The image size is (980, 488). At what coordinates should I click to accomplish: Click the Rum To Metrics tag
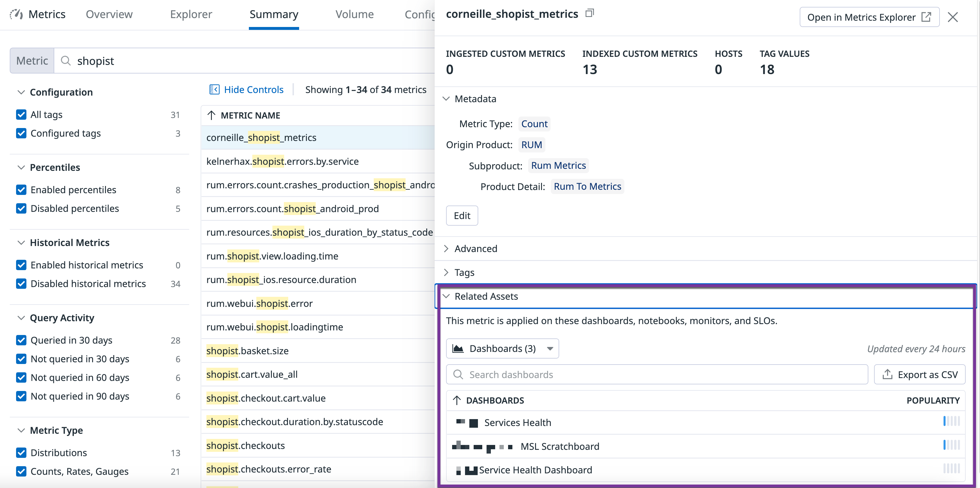tap(587, 186)
